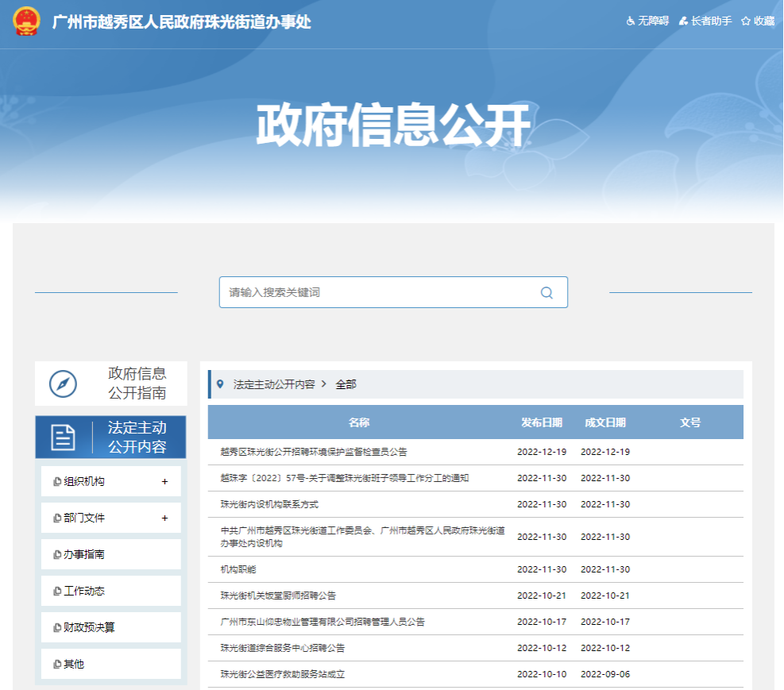Open the 珠光街内设机构联系方式 article
Viewport: 784px width, 690px height.
(x=269, y=504)
